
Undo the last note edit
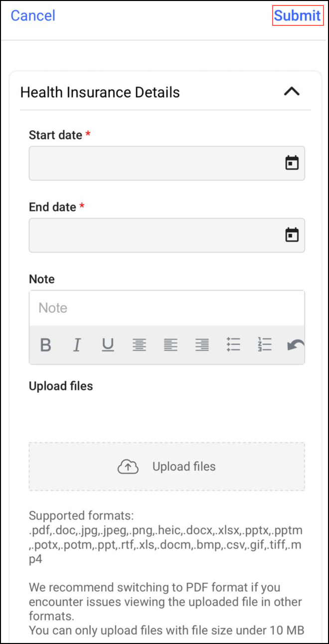295,345
